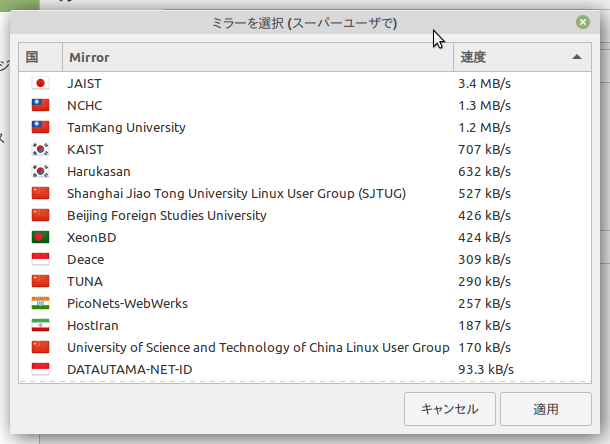This screenshot has height=444, width=610.
Task: Click the 187 kB/s speed value
Action: (484, 325)
